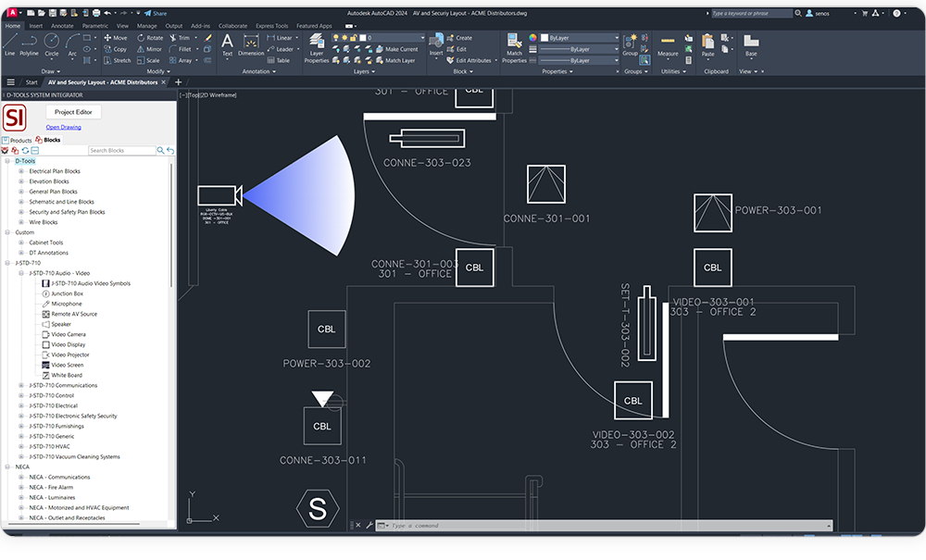926x560 pixels.
Task: Activate the Match Properties tool
Action: (x=512, y=43)
